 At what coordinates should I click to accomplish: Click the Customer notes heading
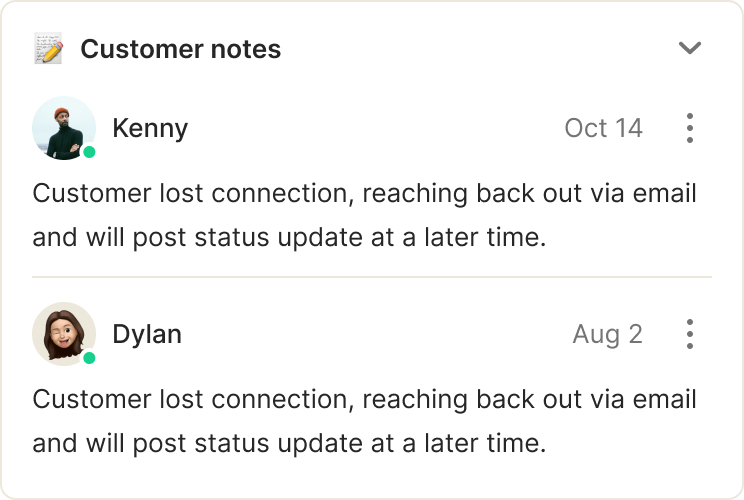tap(180, 49)
